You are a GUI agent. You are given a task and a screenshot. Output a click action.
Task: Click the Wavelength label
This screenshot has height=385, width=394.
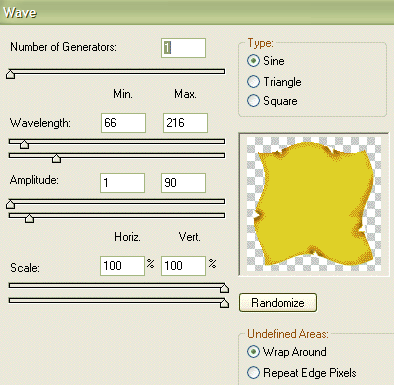point(40,123)
